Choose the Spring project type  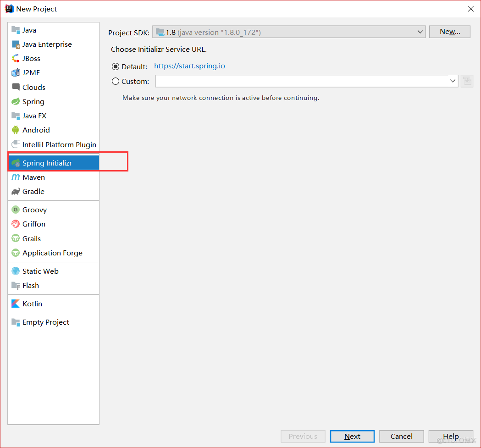coord(53,101)
